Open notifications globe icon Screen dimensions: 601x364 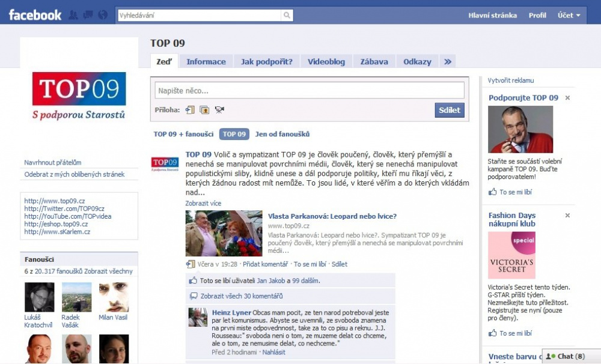(103, 15)
